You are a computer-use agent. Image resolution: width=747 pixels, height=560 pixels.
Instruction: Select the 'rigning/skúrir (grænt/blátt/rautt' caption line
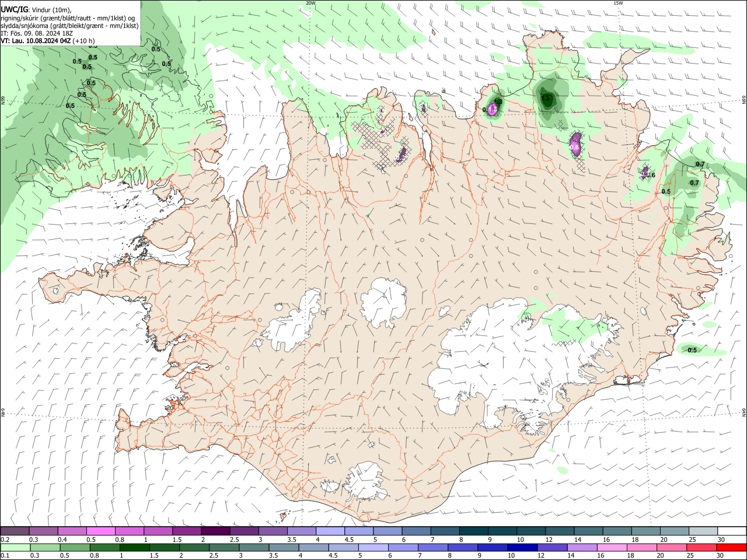coord(68,18)
